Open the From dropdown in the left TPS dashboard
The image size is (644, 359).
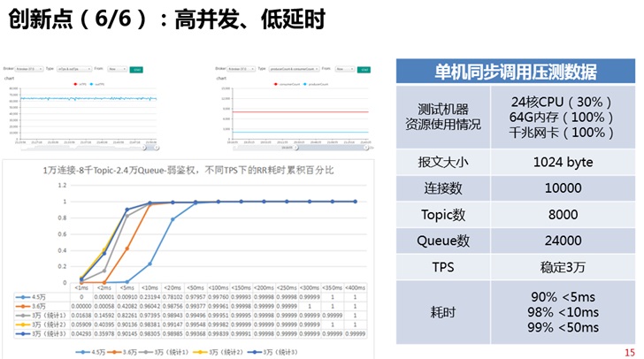click(118, 69)
